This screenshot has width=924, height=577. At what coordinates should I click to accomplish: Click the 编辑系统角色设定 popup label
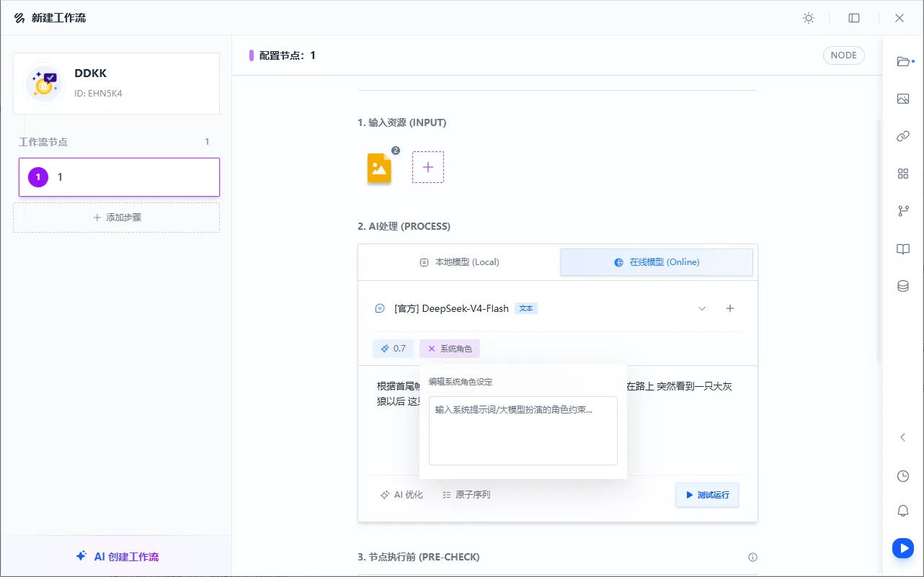coord(461,382)
